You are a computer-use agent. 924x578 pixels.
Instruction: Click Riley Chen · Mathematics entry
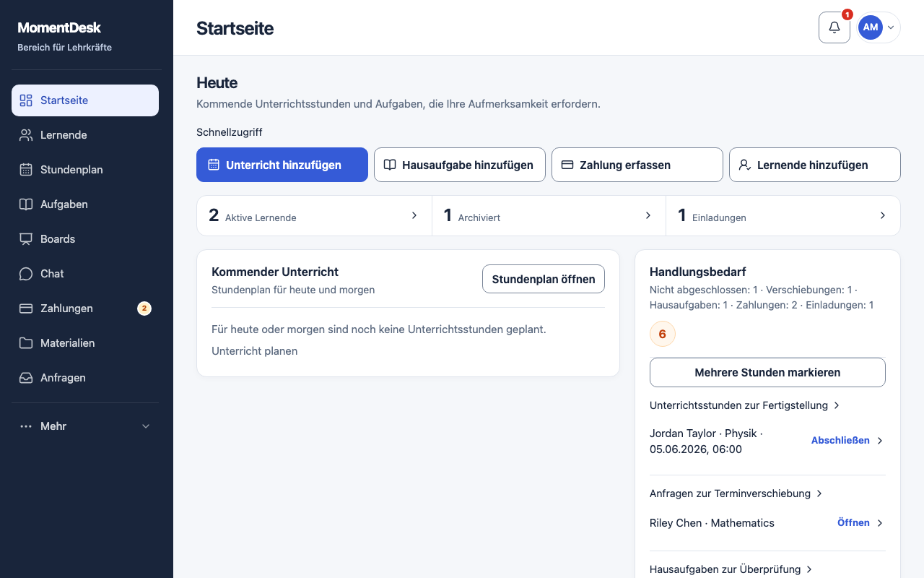coord(712,523)
